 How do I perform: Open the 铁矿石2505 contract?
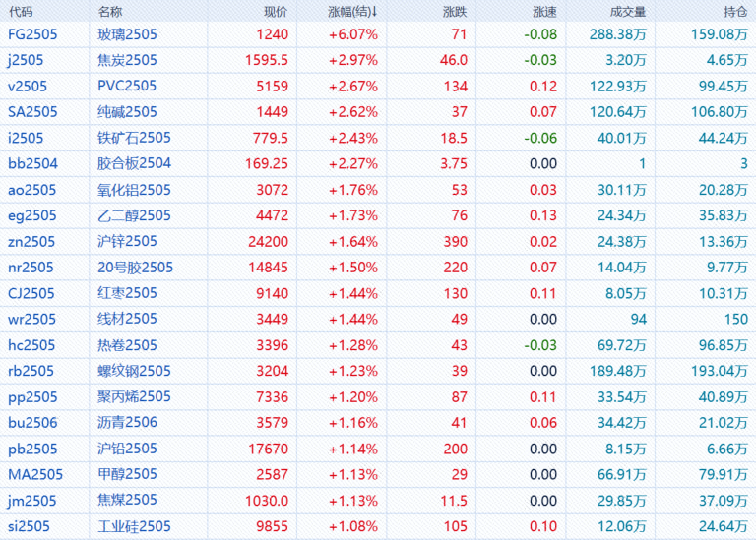pyautogui.click(x=134, y=138)
